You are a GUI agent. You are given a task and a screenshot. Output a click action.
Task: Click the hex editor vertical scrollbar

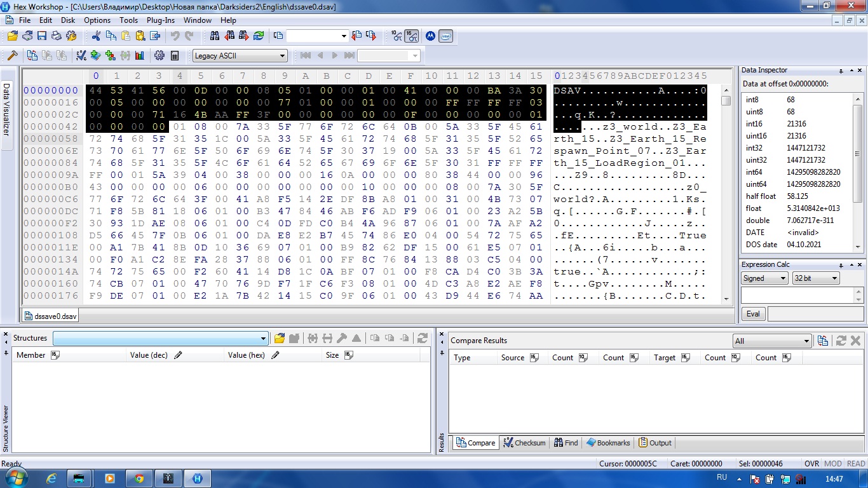[x=726, y=194]
